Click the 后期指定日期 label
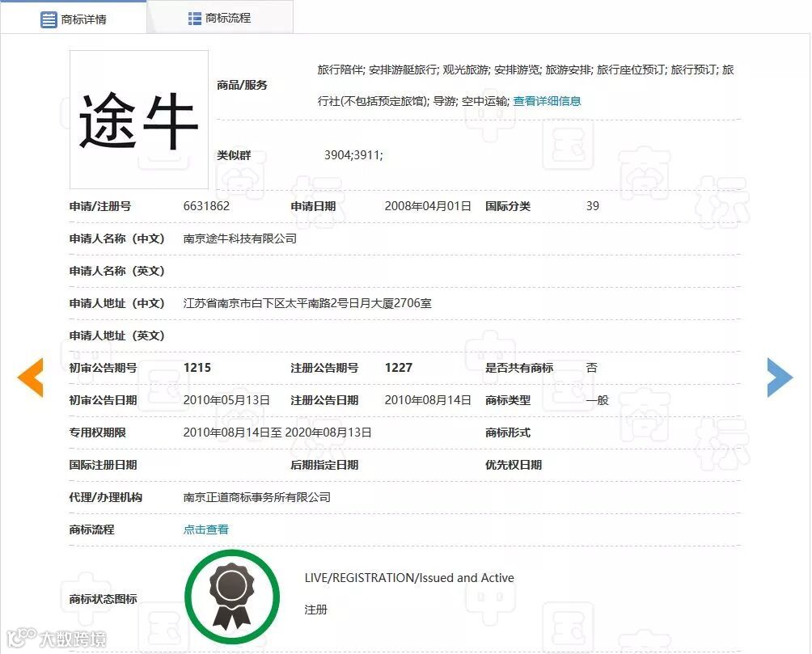Screen dimensions: 812x654 [x=324, y=465]
